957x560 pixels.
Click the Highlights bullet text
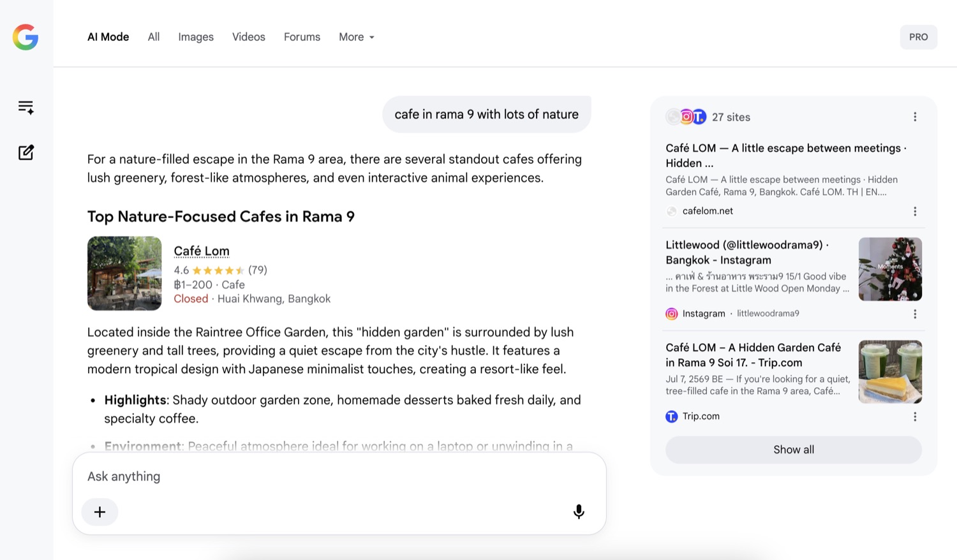pyautogui.click(x=343, y=409)
